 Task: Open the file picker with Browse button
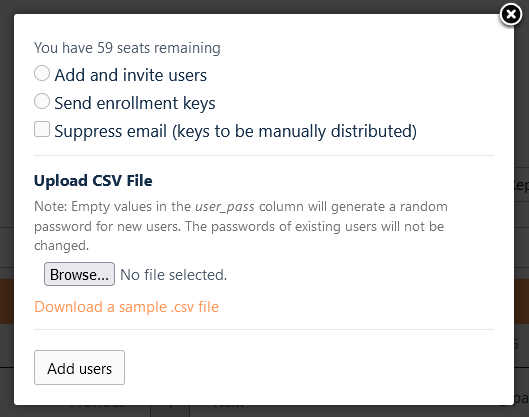[79, 274]
